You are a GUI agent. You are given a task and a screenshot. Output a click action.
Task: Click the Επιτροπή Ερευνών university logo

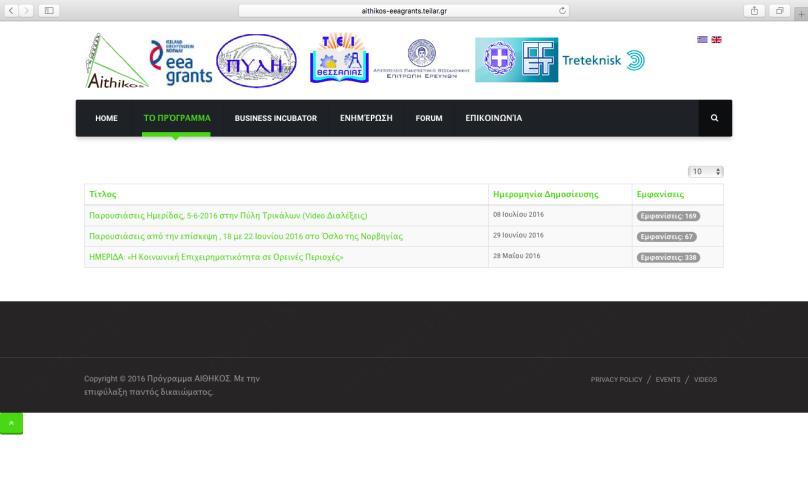tap(422, 59)
